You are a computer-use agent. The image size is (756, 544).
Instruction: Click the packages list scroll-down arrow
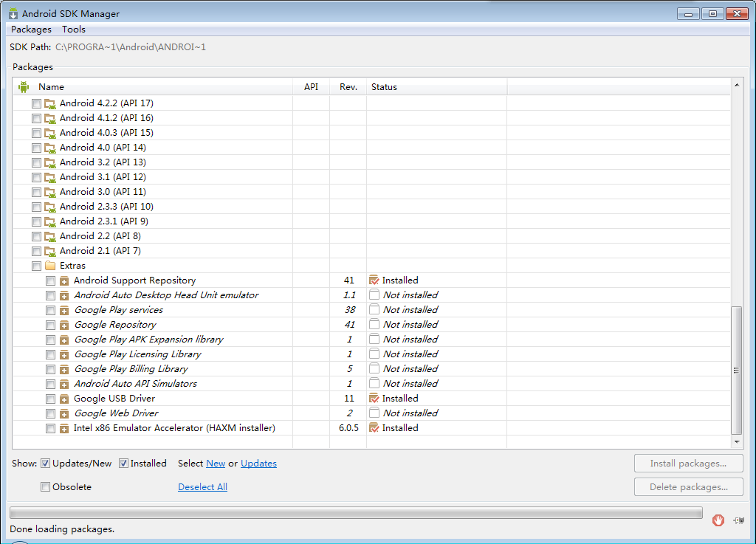(737, 442)
